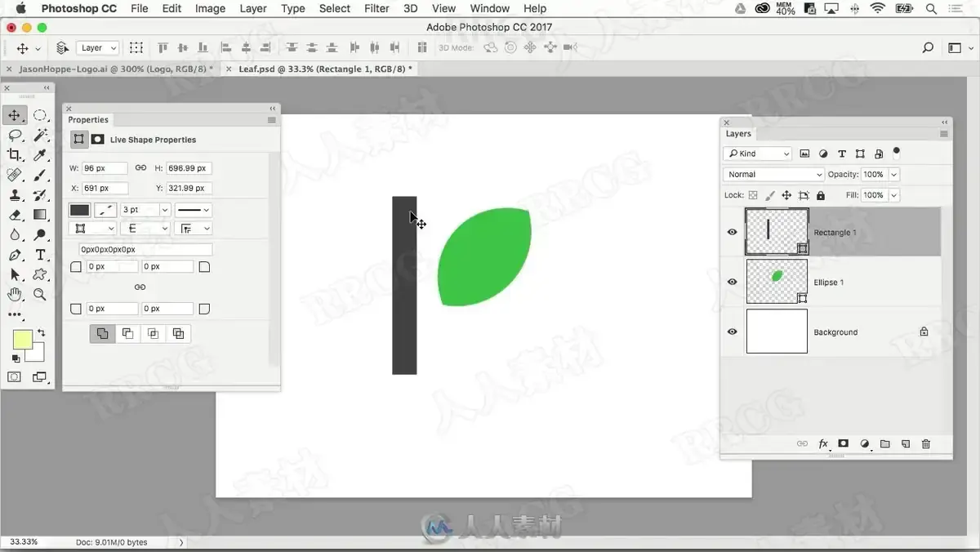Select the Healing Brush tool
Viewport: 980px width, 552px height.
tap(15, 175)
